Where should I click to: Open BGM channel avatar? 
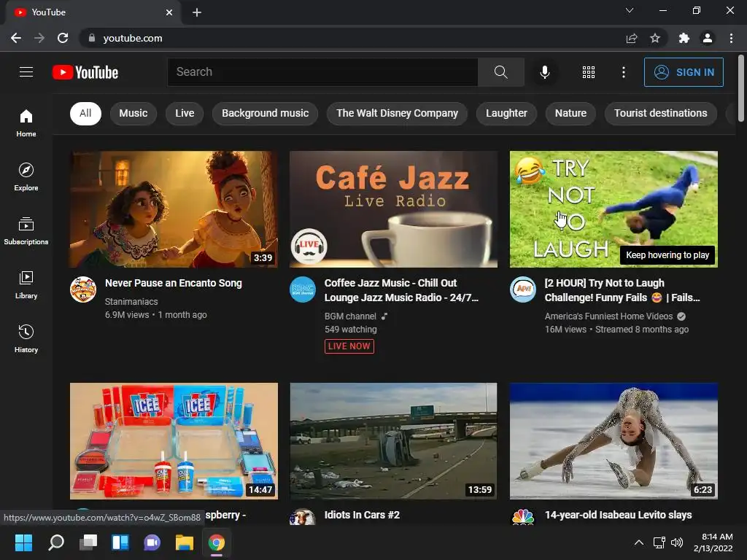click(303, 289)
